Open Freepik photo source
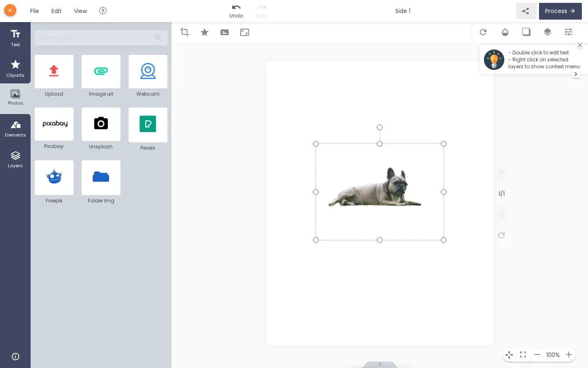Screen dimensions: 588x368 coord(54,177)
